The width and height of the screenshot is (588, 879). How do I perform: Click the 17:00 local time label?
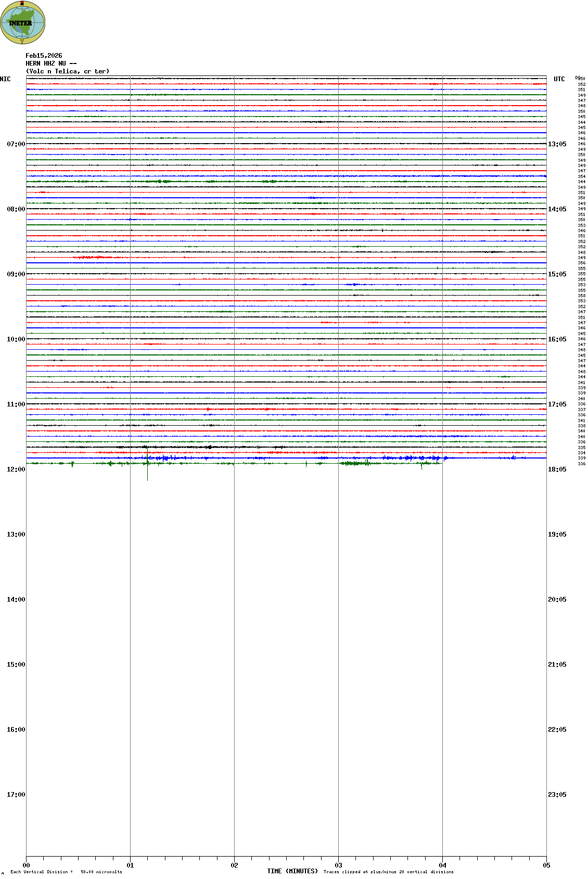[x=16, y=795]
